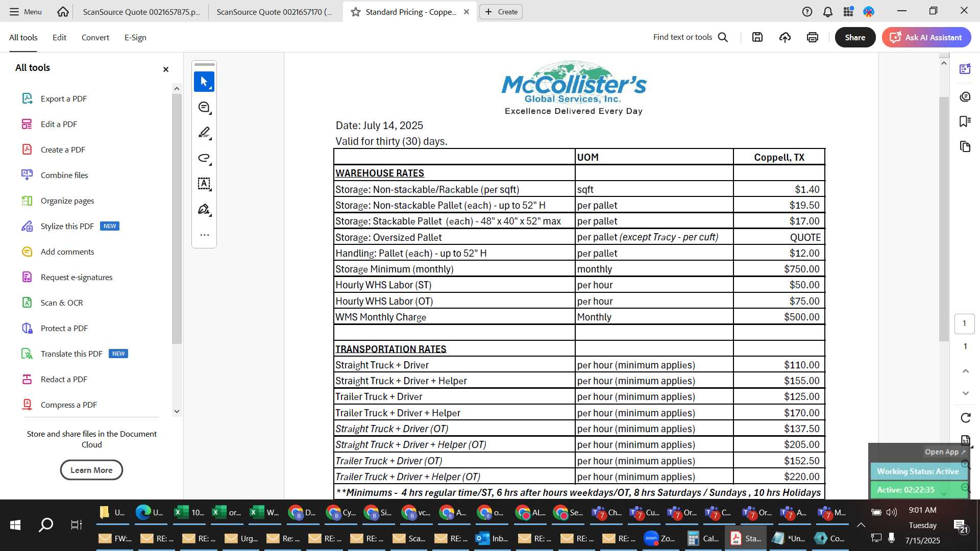Pick the highlighter pen tool
Screen dimensions: 980x551
click(204, 133)
